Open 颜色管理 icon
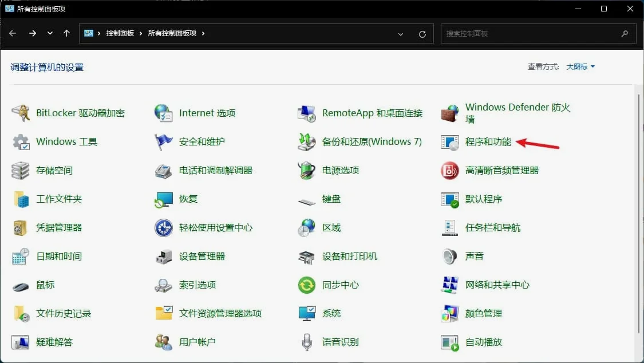This screenshot has width=644, height=363. point(450,314)
